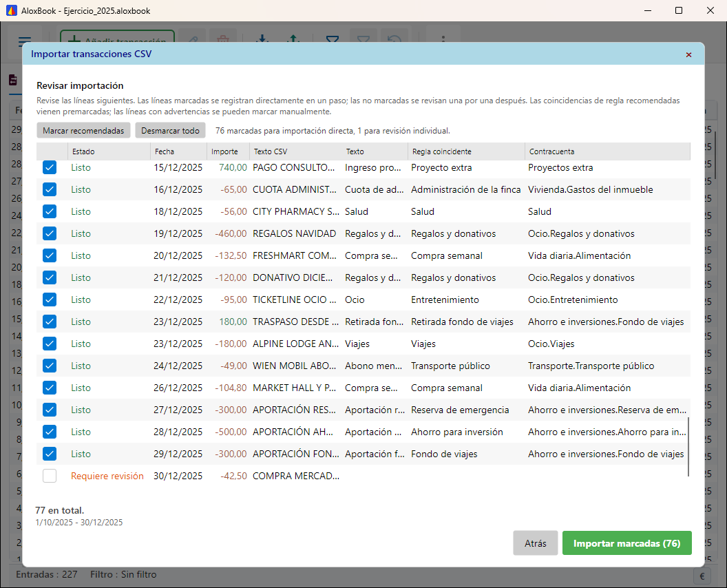This screenshot has height=588, width=727.
Task: Go back with the Atrás button
Action: [536, 543]
